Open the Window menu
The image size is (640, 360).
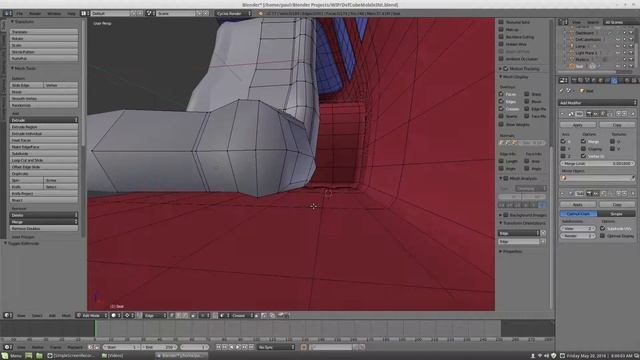click(54, 13)
